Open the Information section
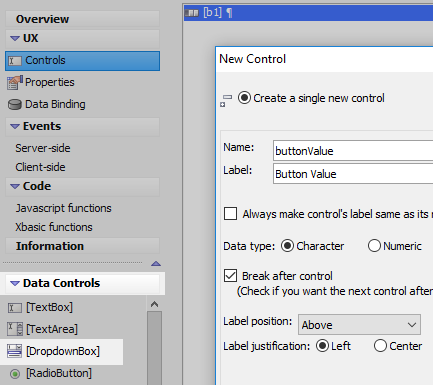 coord(82,246)
